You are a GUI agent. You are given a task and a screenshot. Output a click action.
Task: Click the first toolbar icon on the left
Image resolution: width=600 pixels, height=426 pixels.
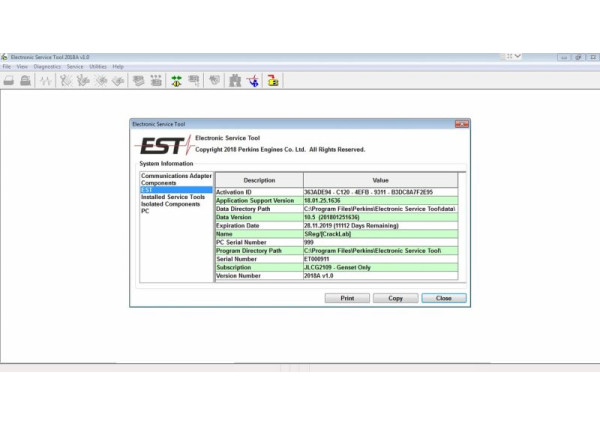(8, 80)
